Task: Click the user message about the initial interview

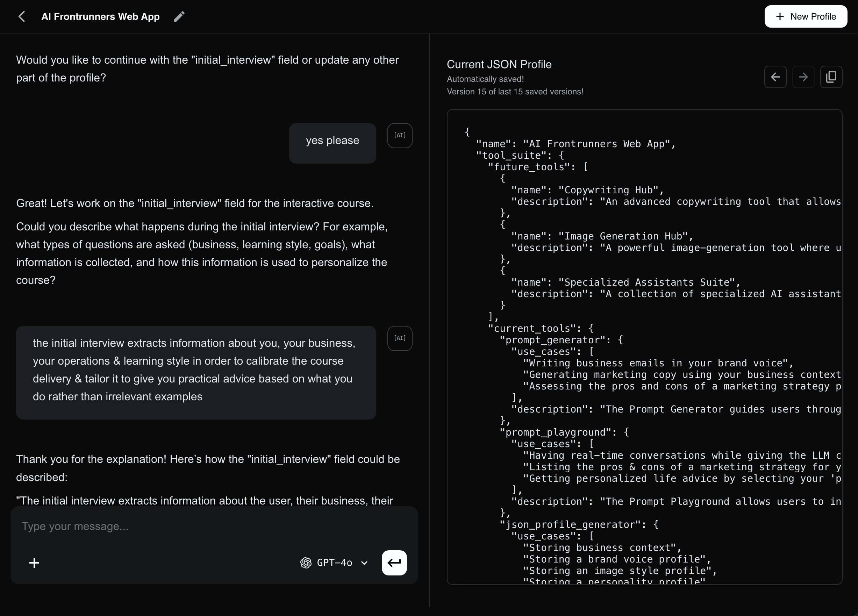Action: (x=196, y=372)
